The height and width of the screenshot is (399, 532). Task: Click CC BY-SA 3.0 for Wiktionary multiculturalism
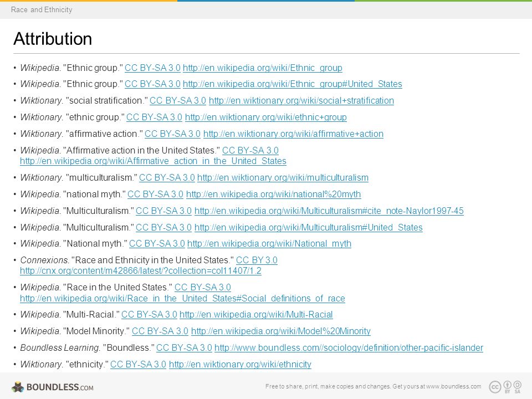[x=167, y=177]
